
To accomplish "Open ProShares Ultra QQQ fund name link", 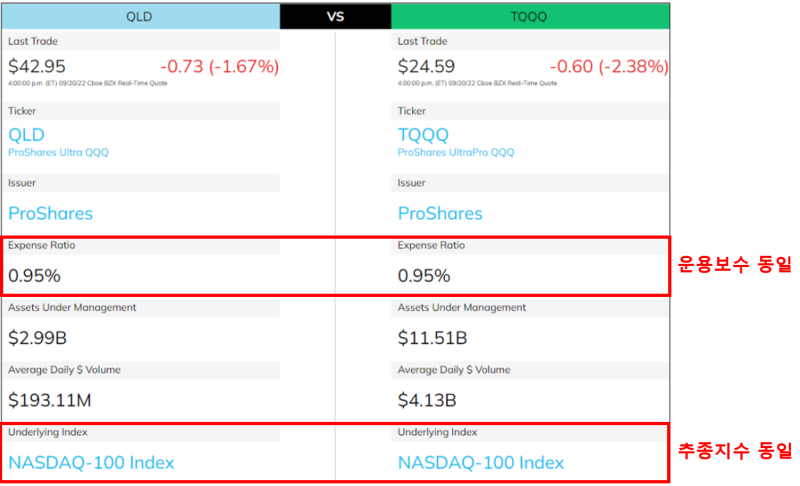I will pyautogui.click(x=58, y=152).
